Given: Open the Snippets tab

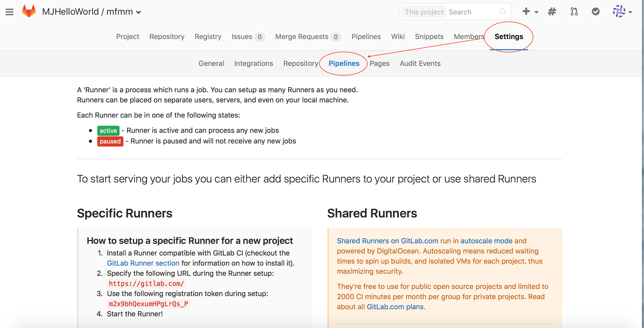Looking at the screenshot, I should (x=429, y=37).
